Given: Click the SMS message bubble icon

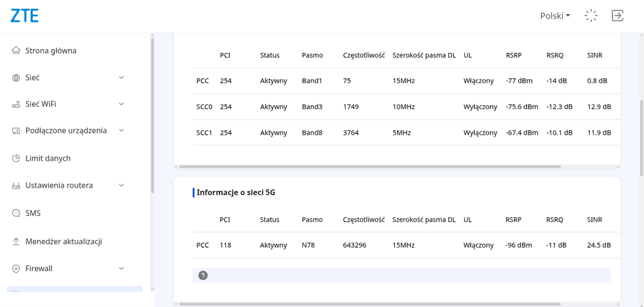Looking at the screenshot, I should pos(16,213).
